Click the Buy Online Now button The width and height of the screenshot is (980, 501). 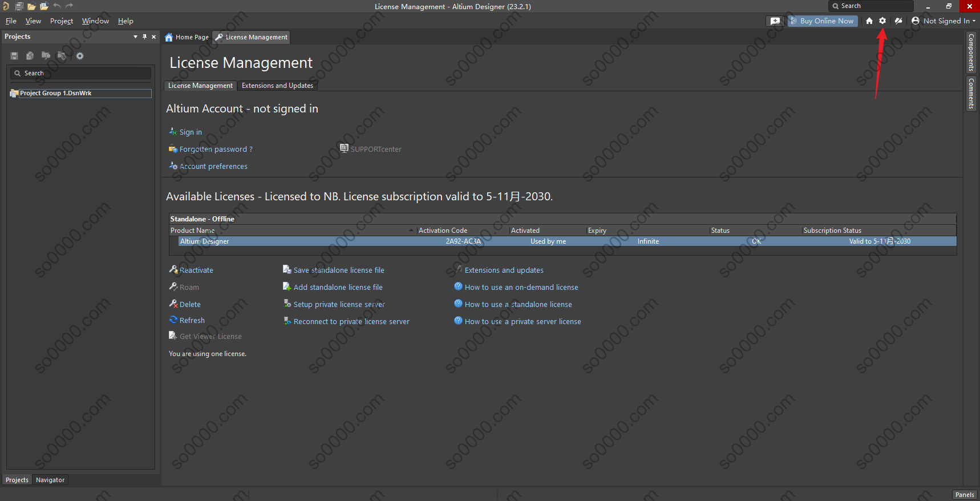823,21
